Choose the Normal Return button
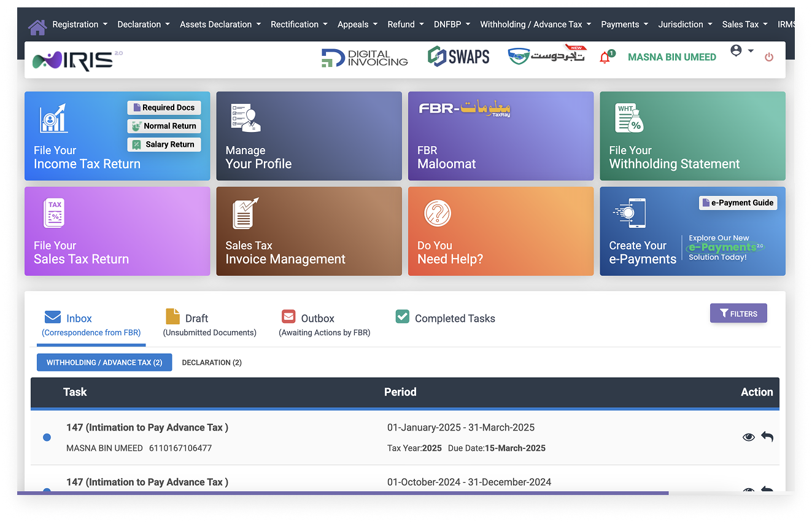Viewport: 812px width, 522px height. (x=164, y=126)
